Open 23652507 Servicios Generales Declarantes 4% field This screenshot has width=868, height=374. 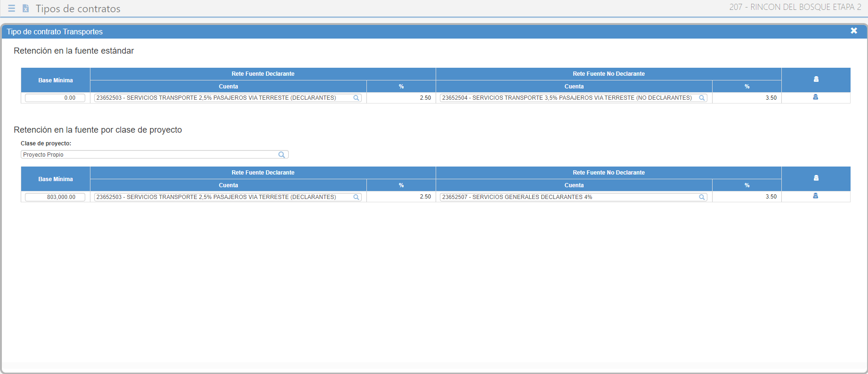[x=574, y=197]
